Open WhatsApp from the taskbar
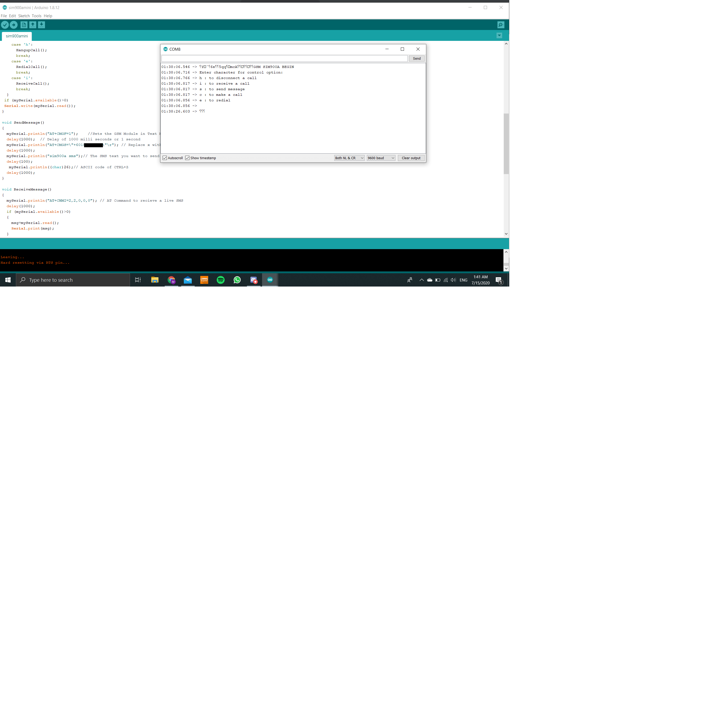 click(237, 280)
